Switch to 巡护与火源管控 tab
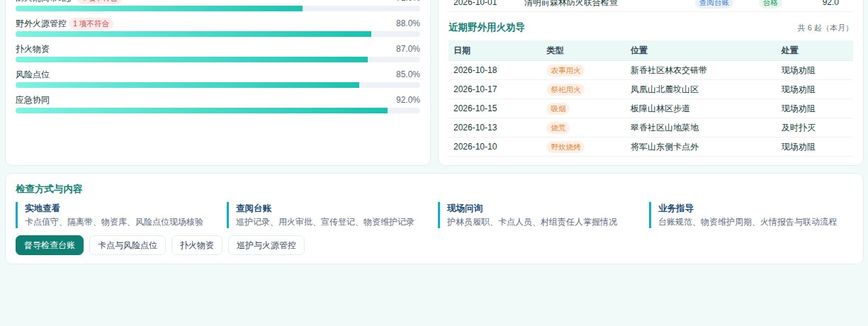Viewport: 868px width, 326px height. point(266,245)
